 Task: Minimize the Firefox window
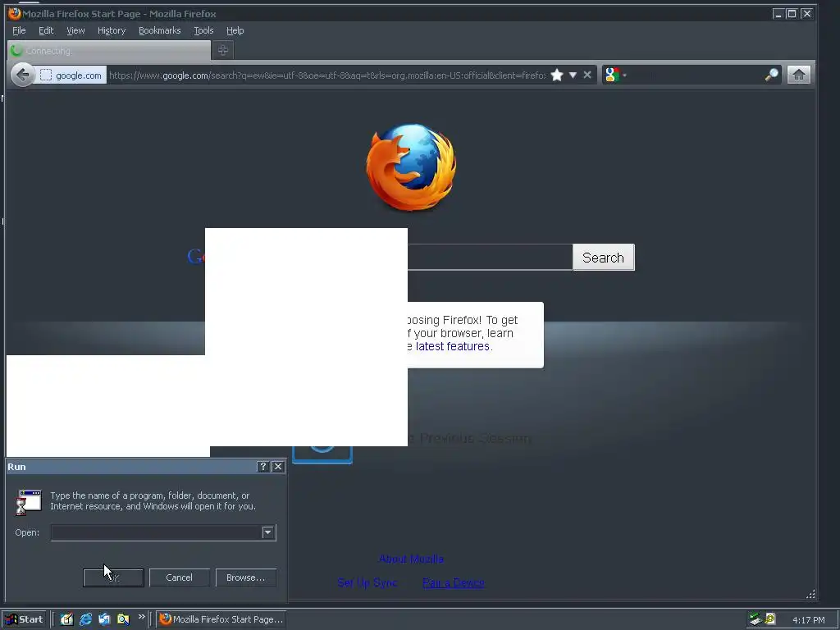778,14
